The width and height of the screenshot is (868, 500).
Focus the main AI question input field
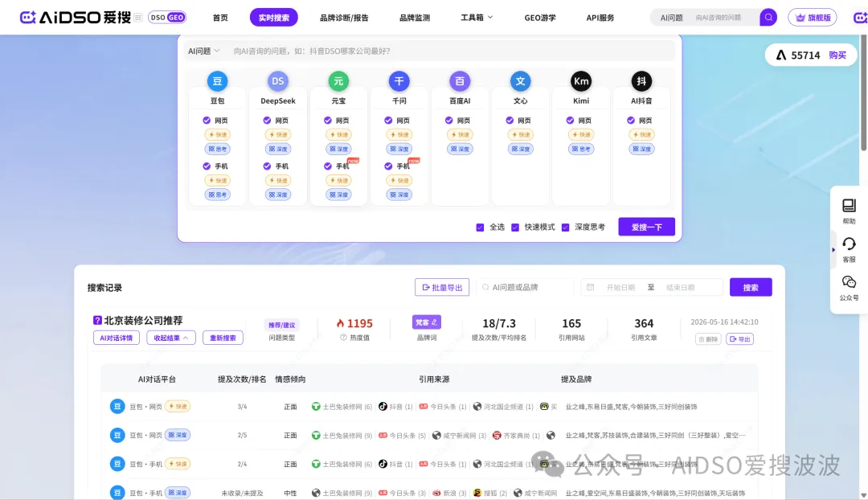[x=451, y=51]
